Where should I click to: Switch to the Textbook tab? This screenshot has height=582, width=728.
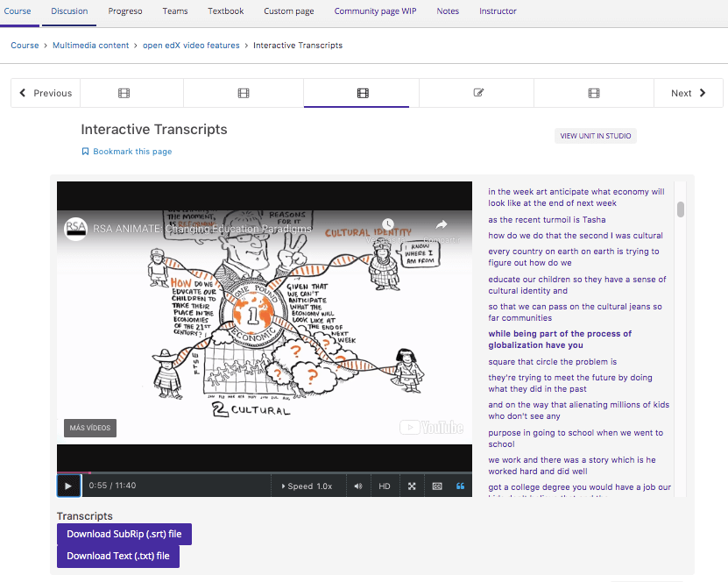(225, 11)
